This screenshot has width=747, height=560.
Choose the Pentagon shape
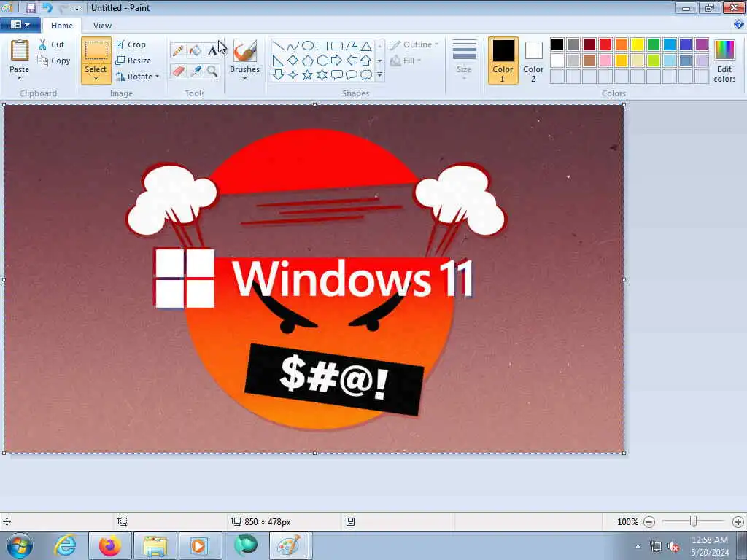coord(308,61)
